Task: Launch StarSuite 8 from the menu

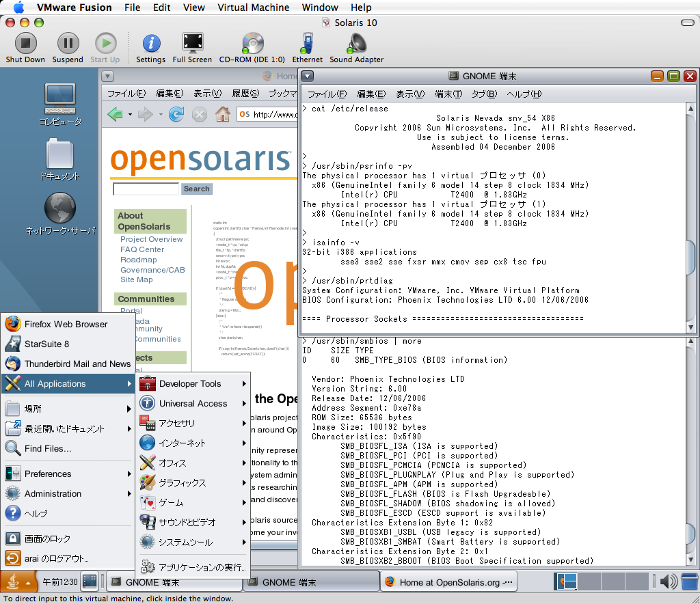Action: tap(68, 344)
